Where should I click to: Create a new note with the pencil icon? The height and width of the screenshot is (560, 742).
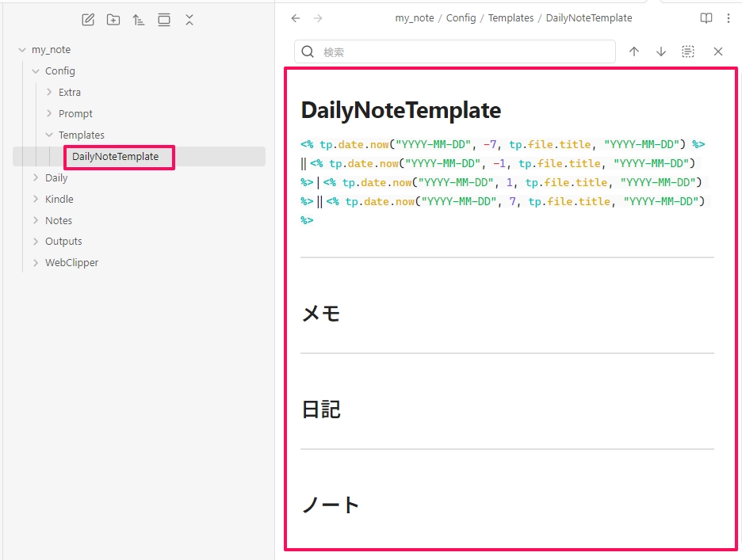(x=88, y=20)
